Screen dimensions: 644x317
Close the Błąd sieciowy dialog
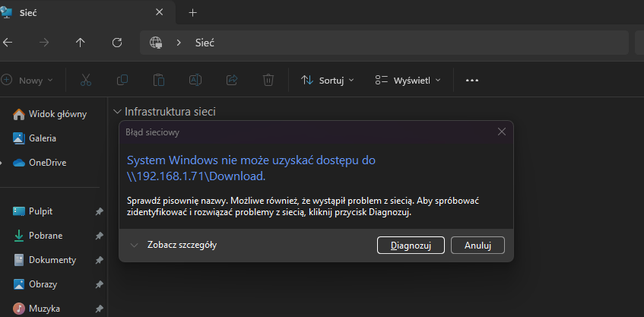click(501, 132)
